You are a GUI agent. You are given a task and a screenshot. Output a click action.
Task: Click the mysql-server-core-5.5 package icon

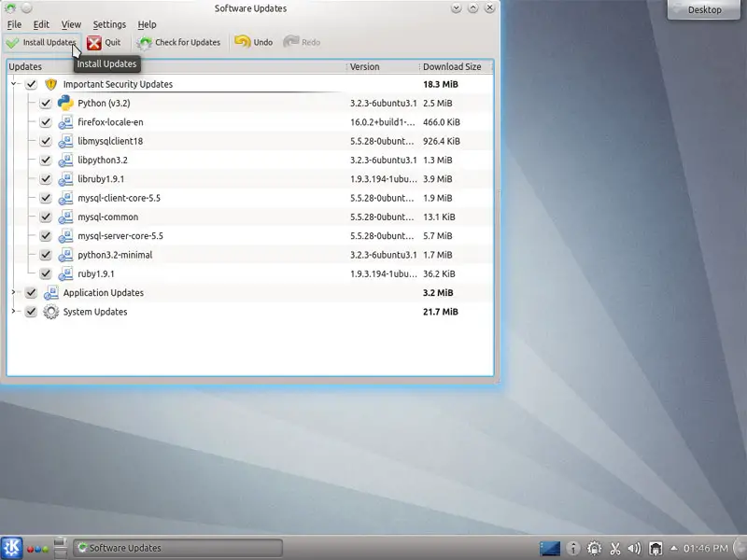point(65,236)
